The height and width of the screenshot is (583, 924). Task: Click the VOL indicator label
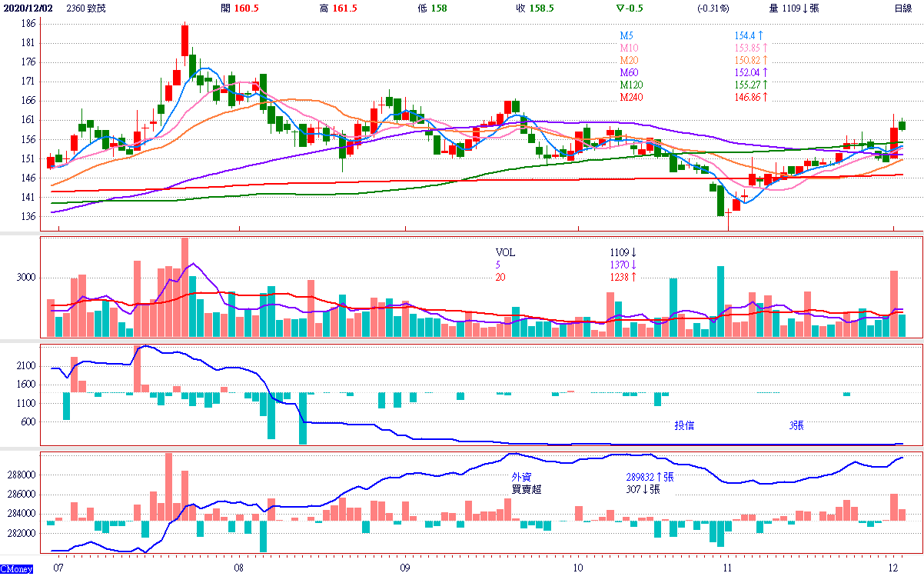click(x=505, y=252)
